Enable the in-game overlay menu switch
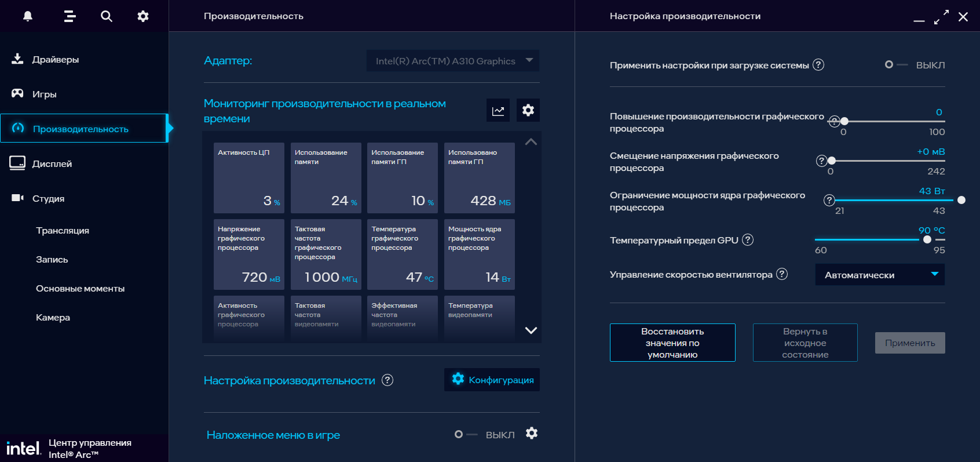980x462 pixels. pos(466,434)
